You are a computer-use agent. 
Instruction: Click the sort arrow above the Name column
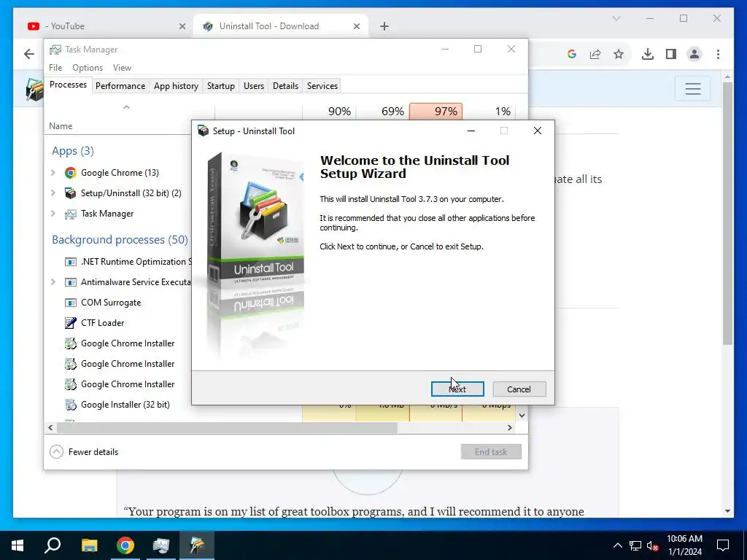click(126, 107)
